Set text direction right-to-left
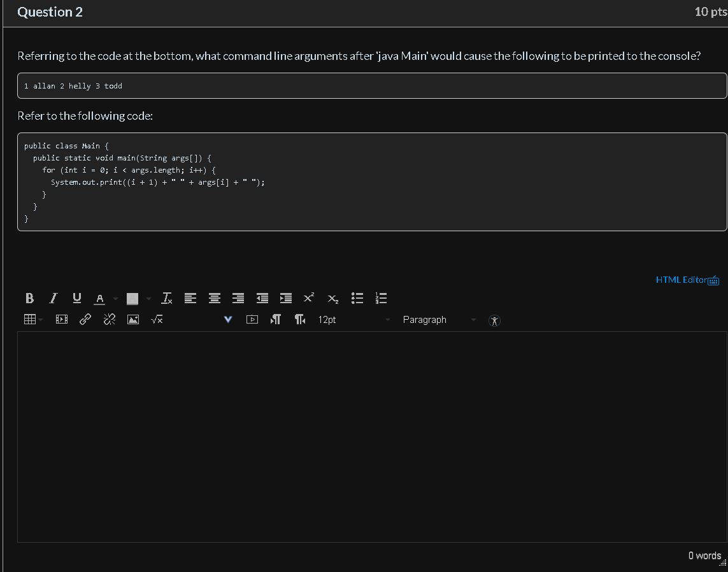This screenshot has width=728, height=572. tap(300, 319)
